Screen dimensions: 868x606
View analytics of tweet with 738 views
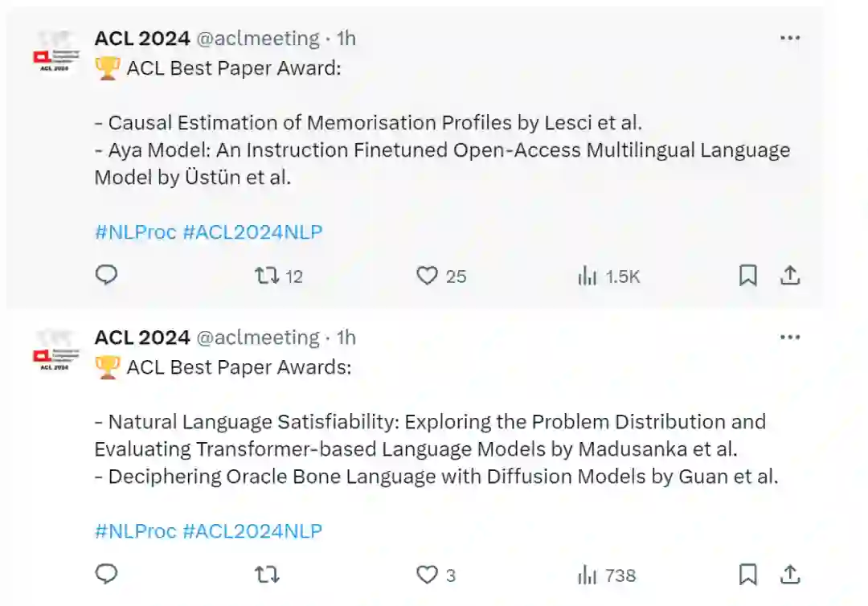pos(588,575)
